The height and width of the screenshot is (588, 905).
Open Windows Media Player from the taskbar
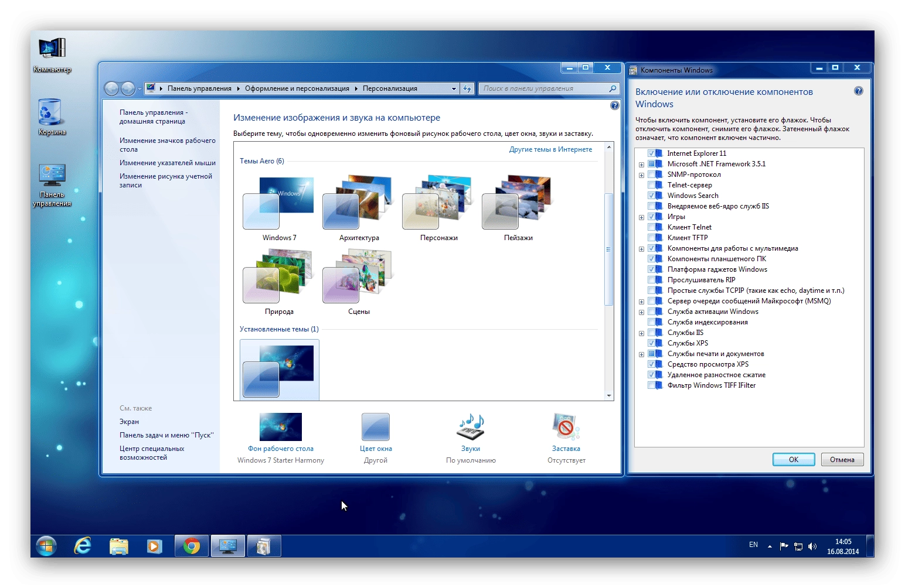pyautogui.click(x=154, y=546)
